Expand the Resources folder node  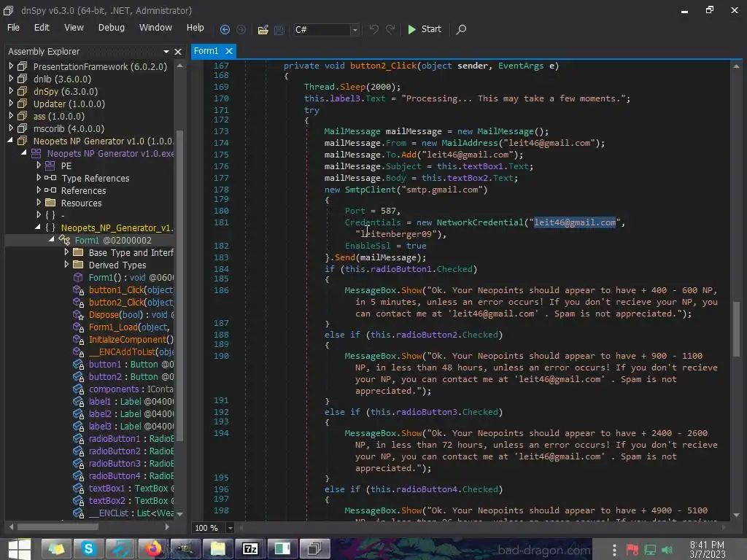tap(39, 203)
